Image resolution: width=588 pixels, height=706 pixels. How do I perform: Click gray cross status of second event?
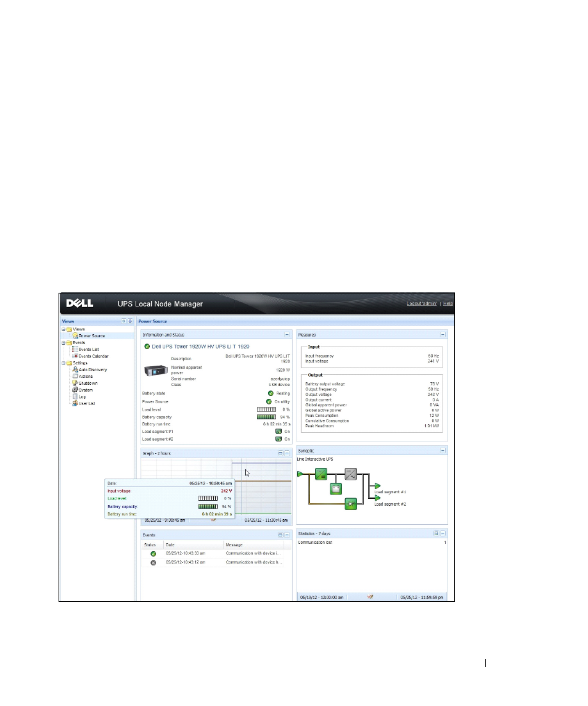pyautogui.click(x=153, y=563)
